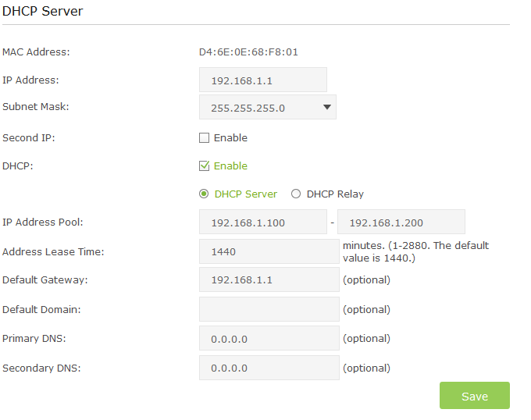Click the empty Default Domain field

pyautogui.click(x=269, y=309)
